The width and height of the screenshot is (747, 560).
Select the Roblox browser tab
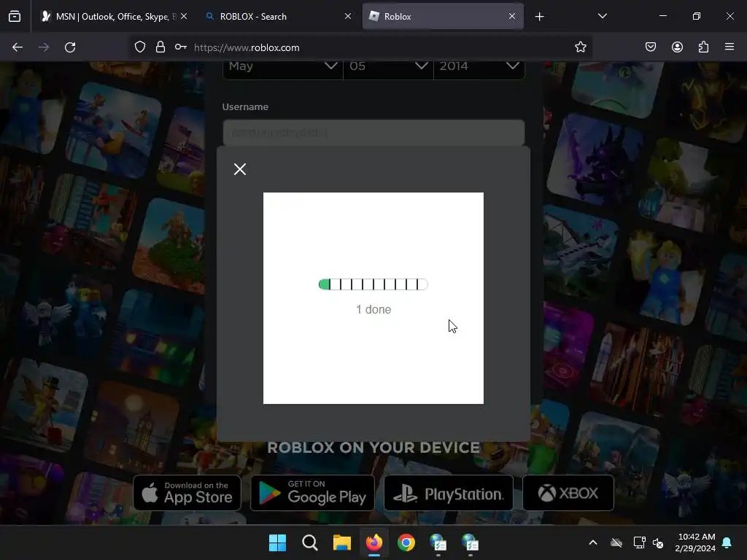coord(443,16)
